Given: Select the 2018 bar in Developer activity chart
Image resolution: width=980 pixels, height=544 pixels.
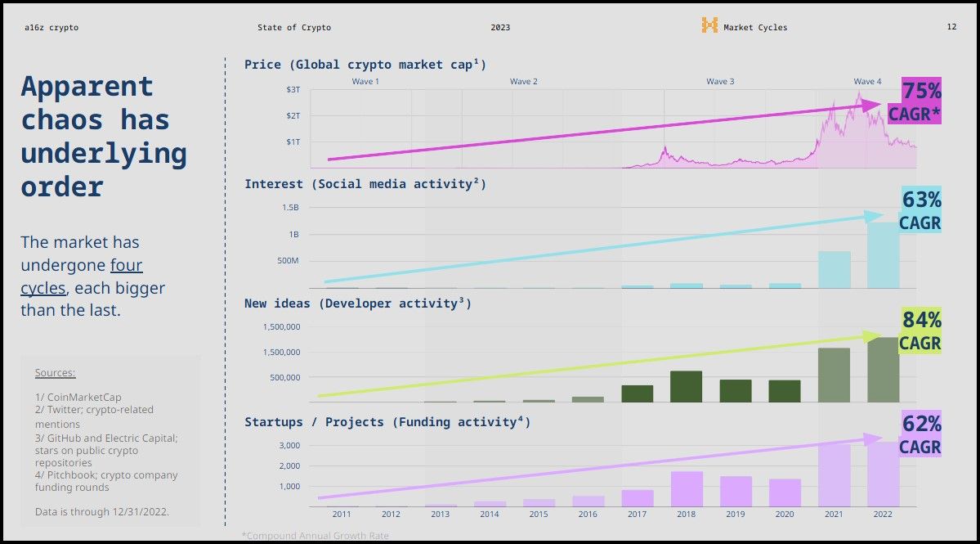Looking at the screenshot, I should point(686,387).
